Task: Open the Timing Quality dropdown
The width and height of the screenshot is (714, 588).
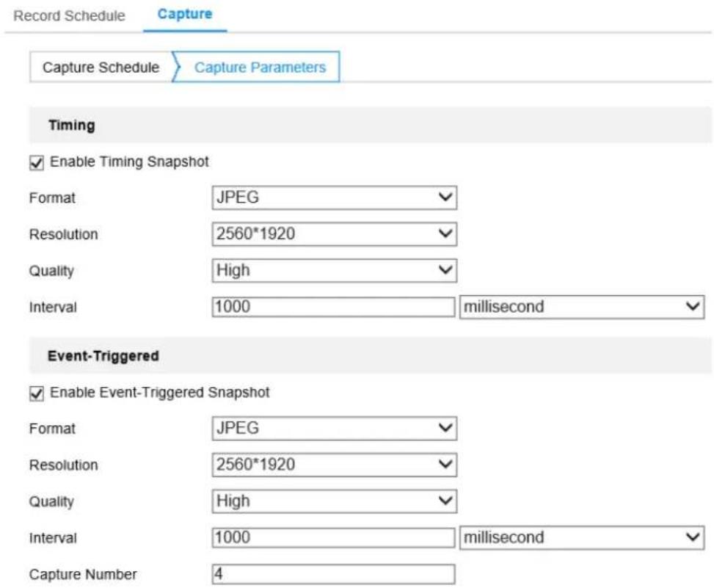Action: pos(334,271)
